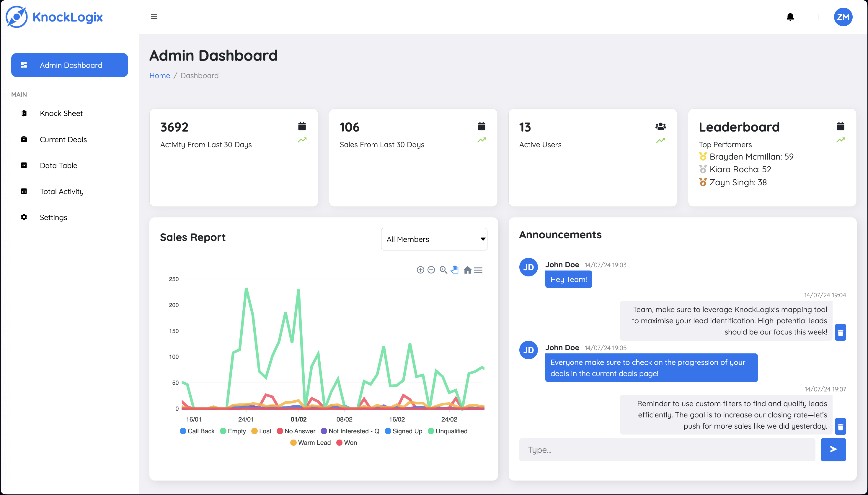The width and height of the screenshot is (868, 495).
Task: Click the second John Doe JD avatar
Action: point(528,350)
